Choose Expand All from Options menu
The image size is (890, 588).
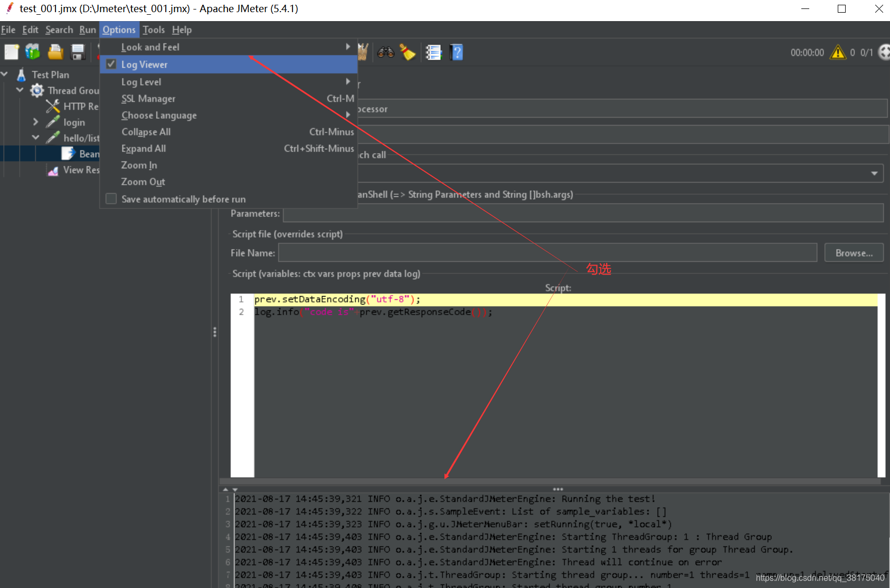[229, 148]
